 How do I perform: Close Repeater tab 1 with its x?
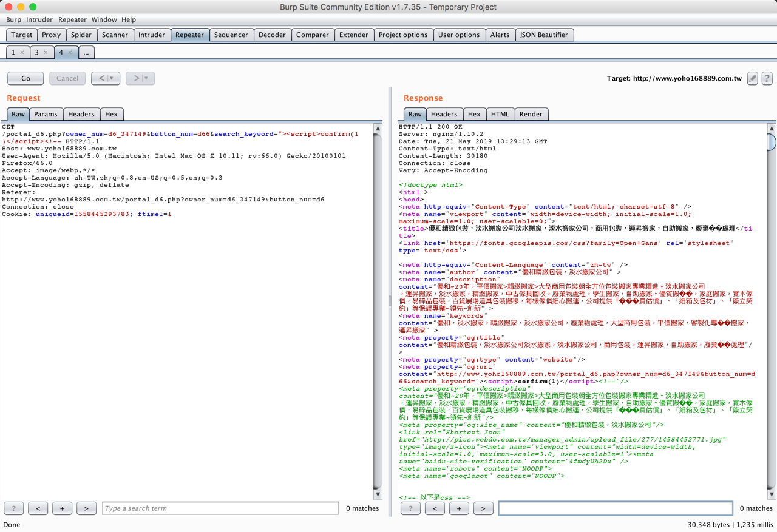[22, 53]
